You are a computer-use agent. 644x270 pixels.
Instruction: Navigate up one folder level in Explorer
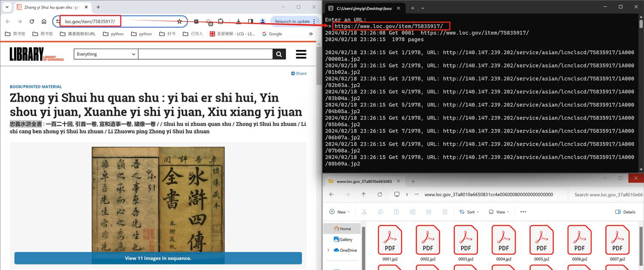click(x=363, y=194)
